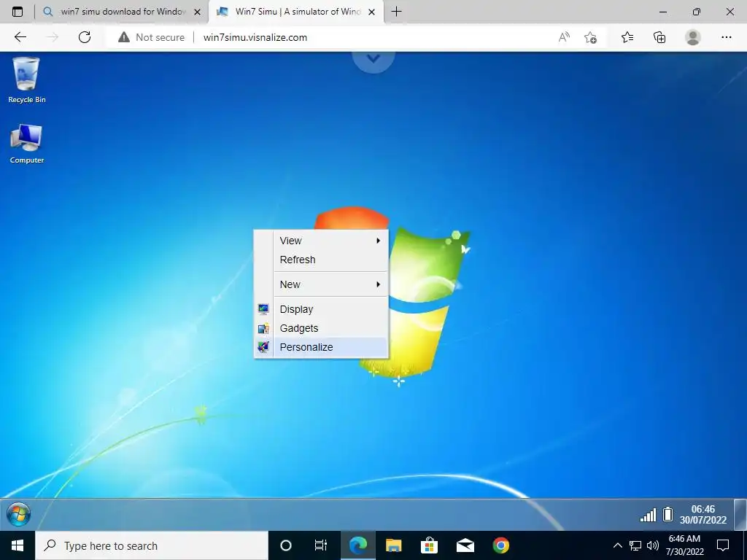747x560 pixels.
Task: Click the address bar URL win7simu.visnalize.com
Action: tap(255, 37)
